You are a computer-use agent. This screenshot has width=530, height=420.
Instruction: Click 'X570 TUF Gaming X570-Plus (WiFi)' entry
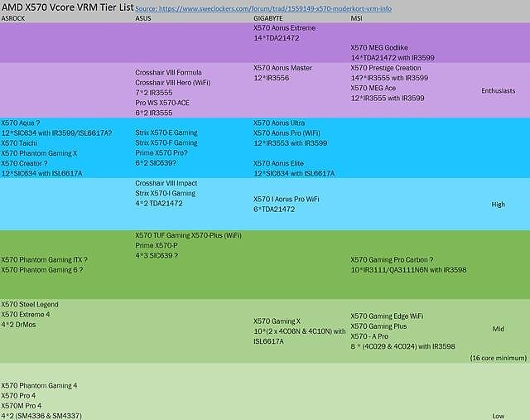188,235
